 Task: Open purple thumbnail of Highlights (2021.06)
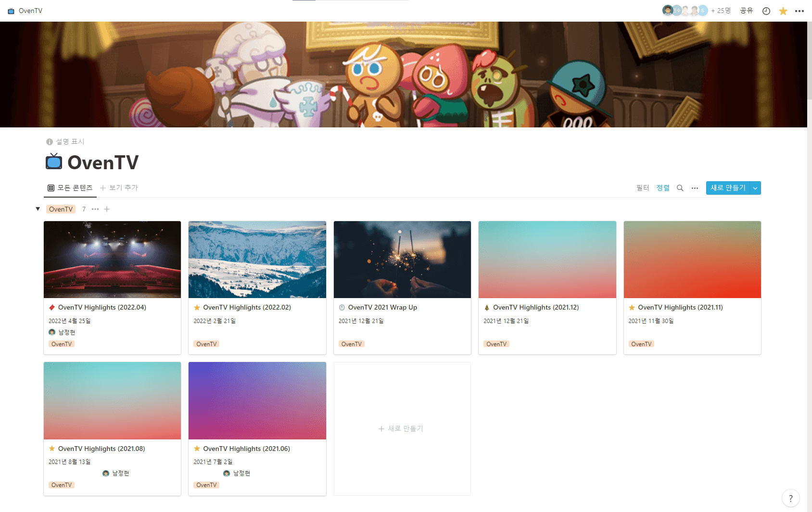point(257,401)
